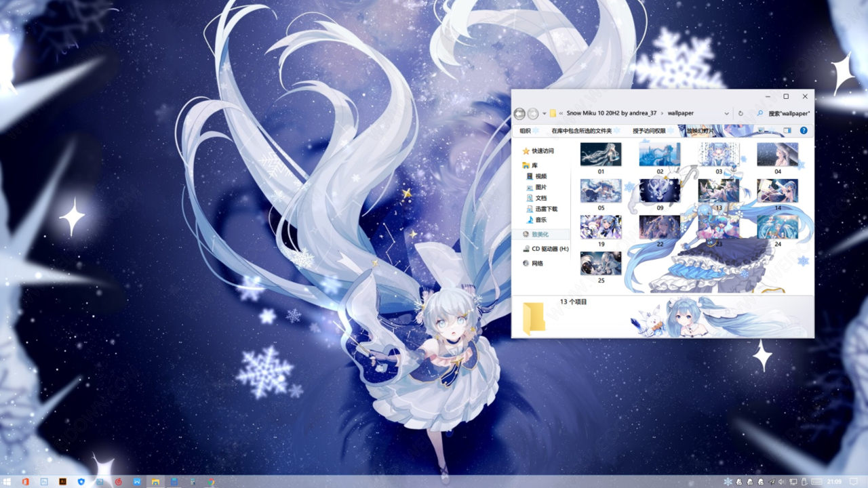This screenshot has height=488, width=868.
Task: Open the recent locations dropdown arrow
Action: pyautogui.click(x=544, y=114)
